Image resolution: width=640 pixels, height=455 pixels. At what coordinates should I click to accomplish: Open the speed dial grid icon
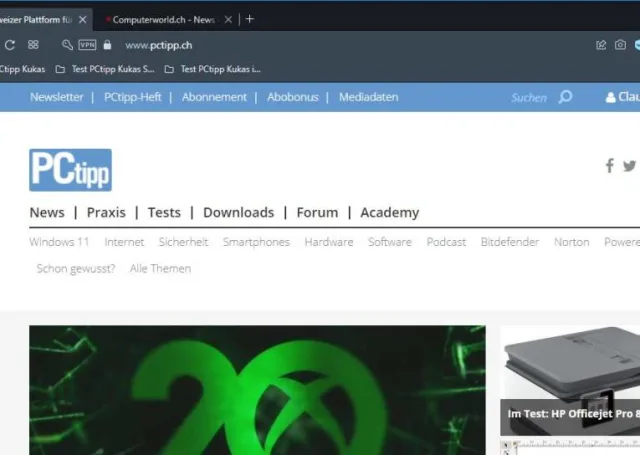point(33,44)
